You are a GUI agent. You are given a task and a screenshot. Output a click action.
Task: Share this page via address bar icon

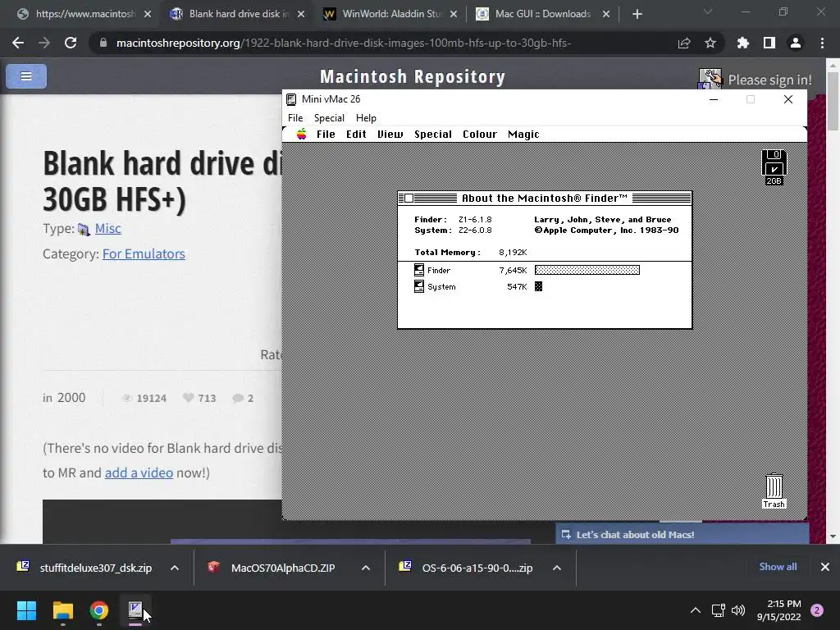(684, 43)
